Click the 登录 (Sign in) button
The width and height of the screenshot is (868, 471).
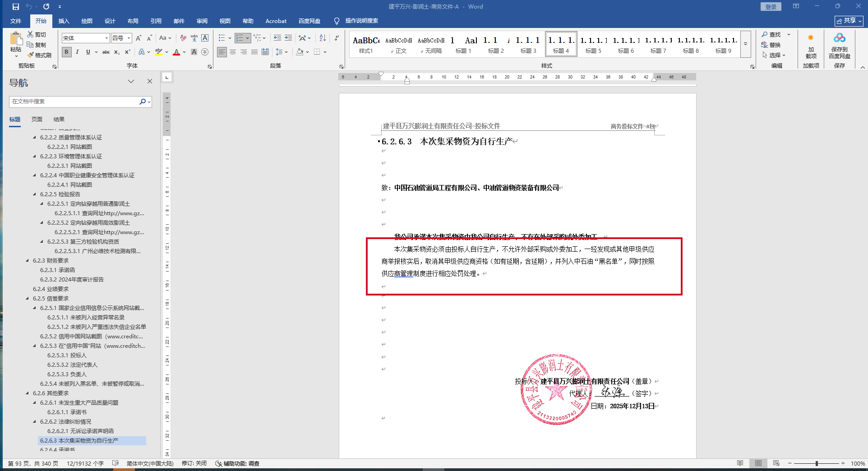click(771, 7)
